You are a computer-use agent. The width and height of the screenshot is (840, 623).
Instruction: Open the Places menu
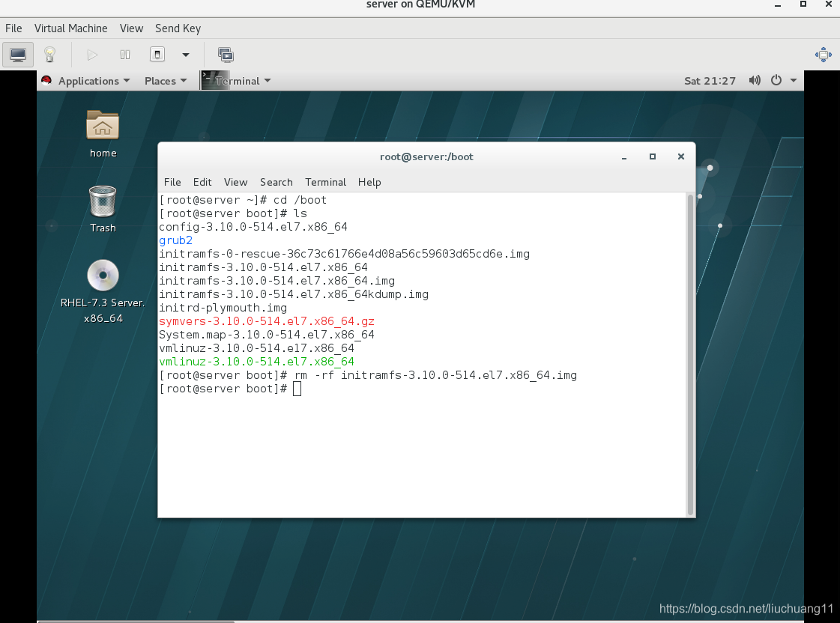(x=166, y=81)
